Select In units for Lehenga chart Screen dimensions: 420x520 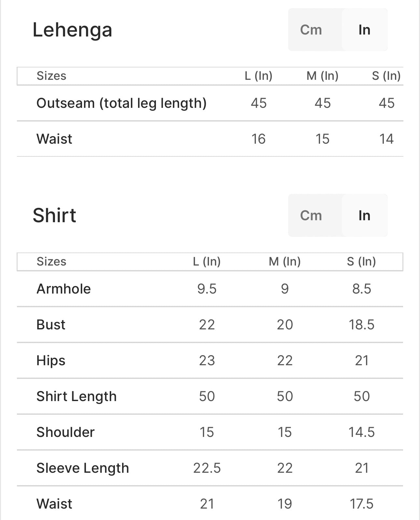point(364,30)
